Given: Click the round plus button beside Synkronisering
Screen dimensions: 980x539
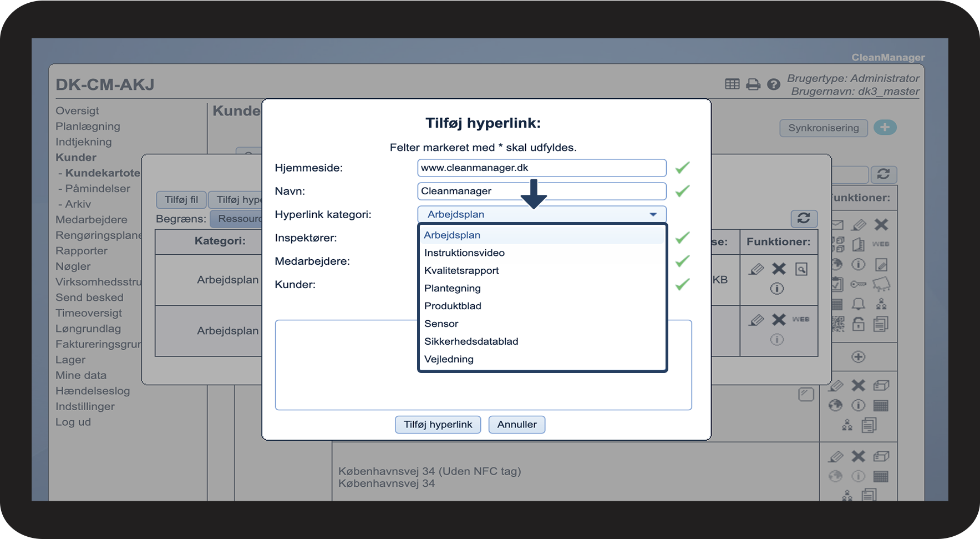Looking at the screenshot, I should point(885,128).
